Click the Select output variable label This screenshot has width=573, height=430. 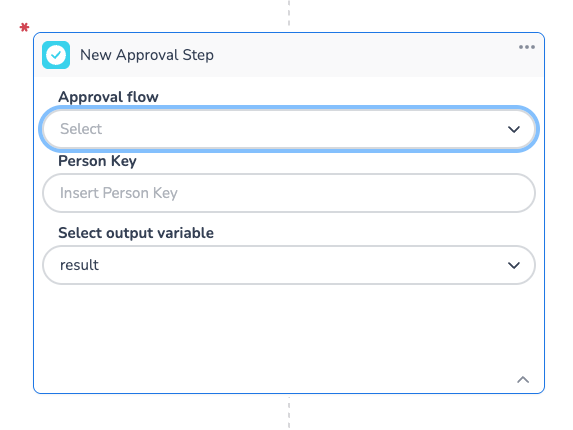point(136,233)
